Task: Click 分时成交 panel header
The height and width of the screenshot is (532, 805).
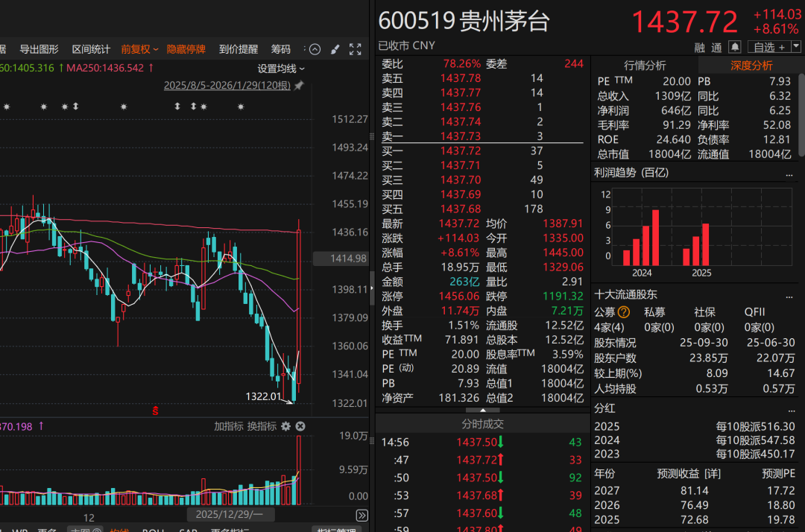Action: [x=482, y=424]
